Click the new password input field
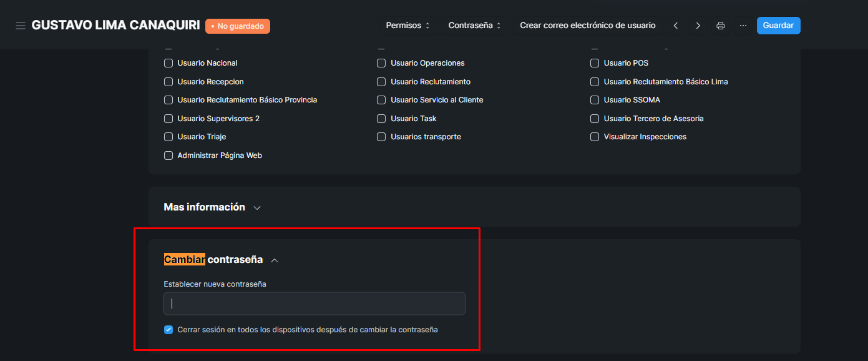Screen dimensions: 868x361 click(315, 304)
